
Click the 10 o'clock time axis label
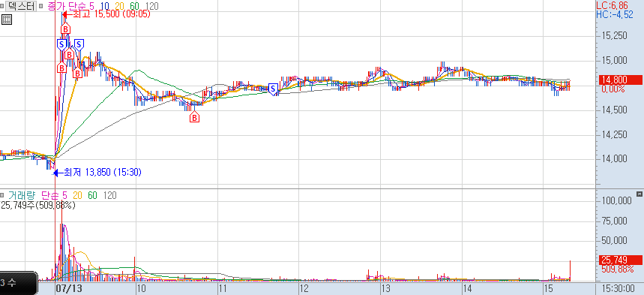tap(141, 287)
